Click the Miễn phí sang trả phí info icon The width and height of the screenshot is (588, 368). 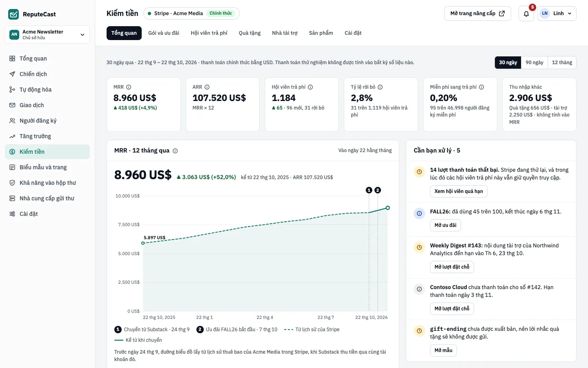481,87
